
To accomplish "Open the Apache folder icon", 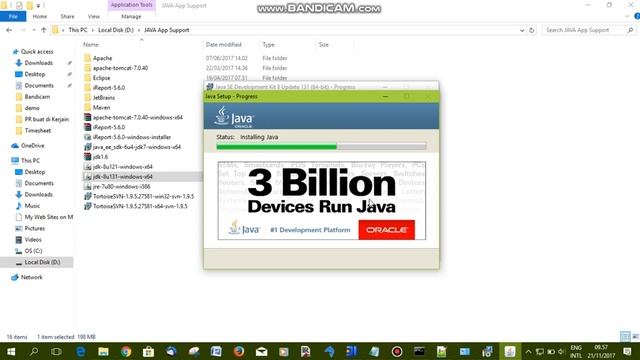I will coord(87,58).
